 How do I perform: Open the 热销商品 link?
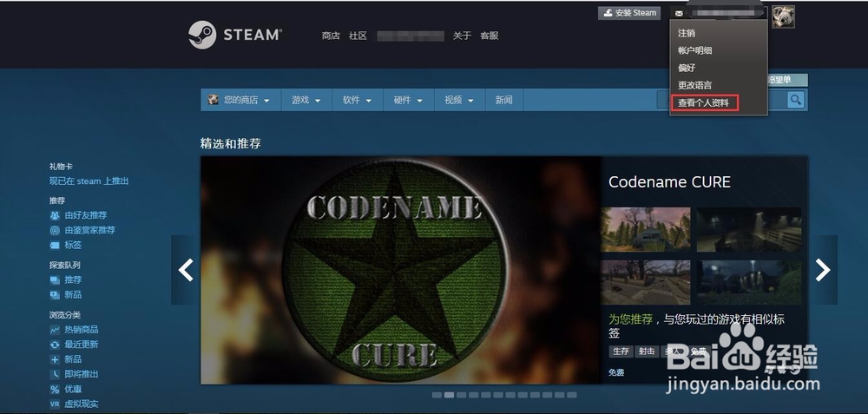point(82,330)
